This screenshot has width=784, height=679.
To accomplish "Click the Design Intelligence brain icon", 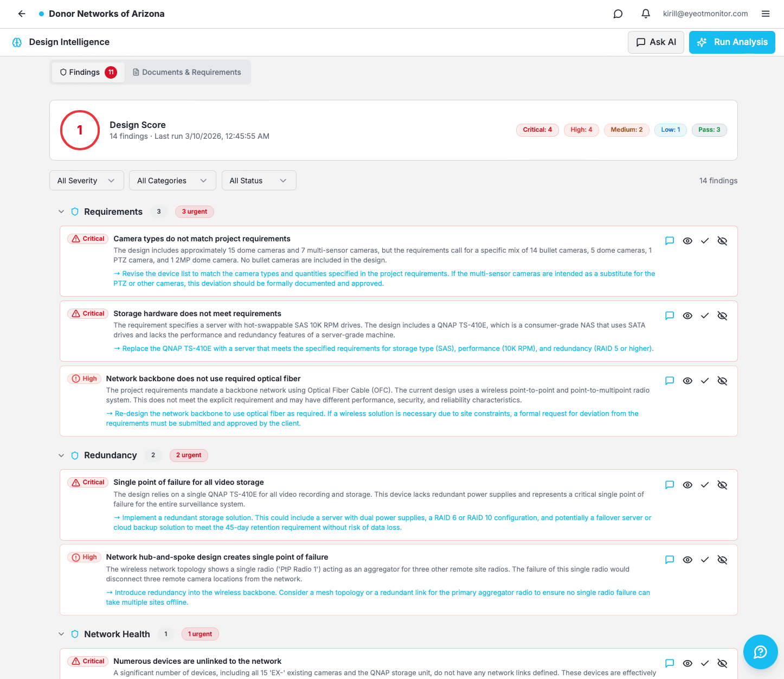I will [17, 42].
